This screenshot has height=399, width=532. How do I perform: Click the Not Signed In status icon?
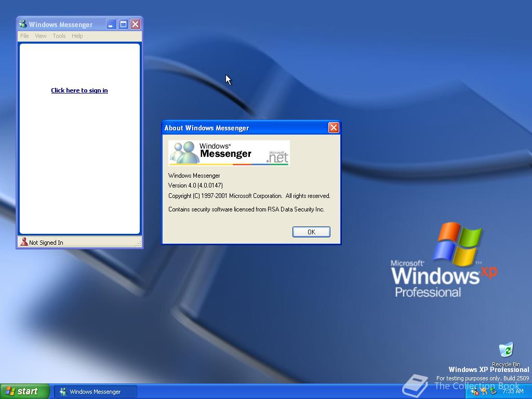click(24, 242)
